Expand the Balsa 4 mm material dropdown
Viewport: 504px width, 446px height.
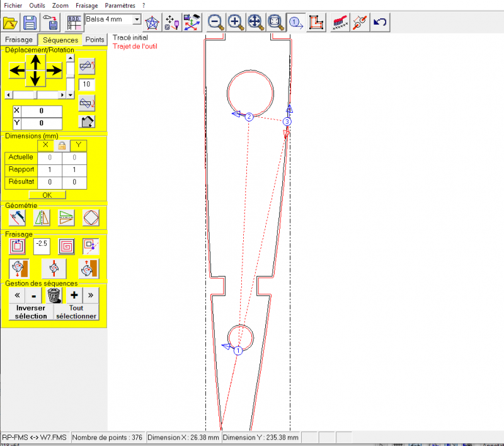[x=137, y=20]
